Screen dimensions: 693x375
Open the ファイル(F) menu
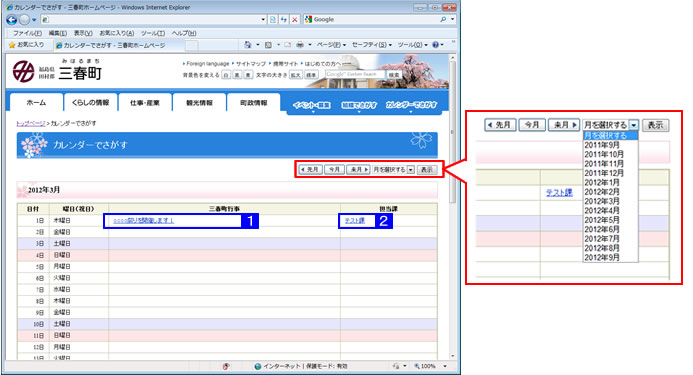point(27,33)
